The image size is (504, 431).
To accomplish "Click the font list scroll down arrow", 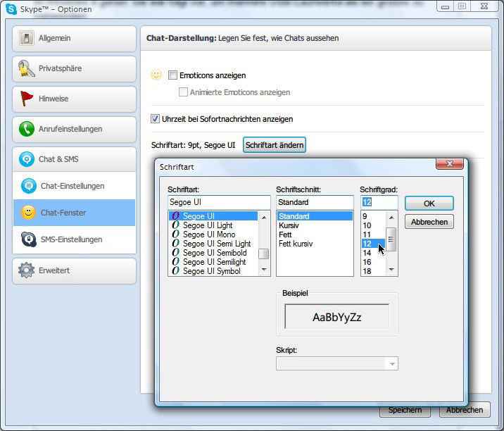I will (264, 269).
